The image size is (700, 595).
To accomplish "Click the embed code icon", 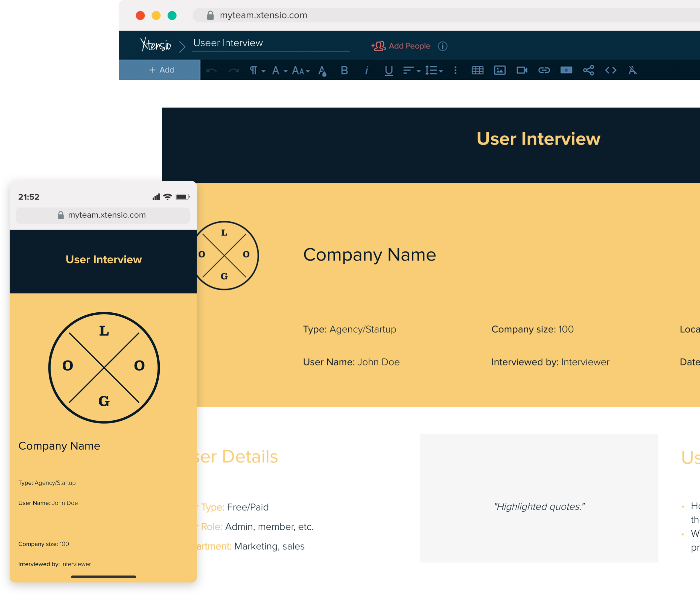I will pos(611,70).
